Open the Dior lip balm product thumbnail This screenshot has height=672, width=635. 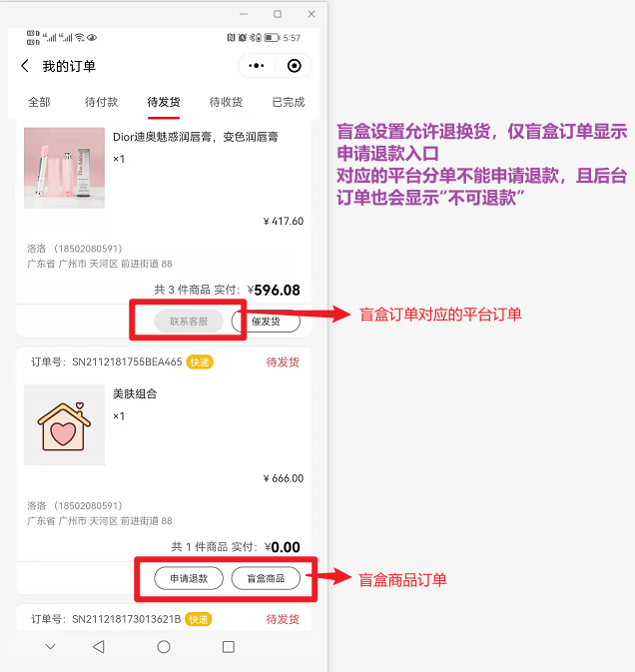(64, 168)
